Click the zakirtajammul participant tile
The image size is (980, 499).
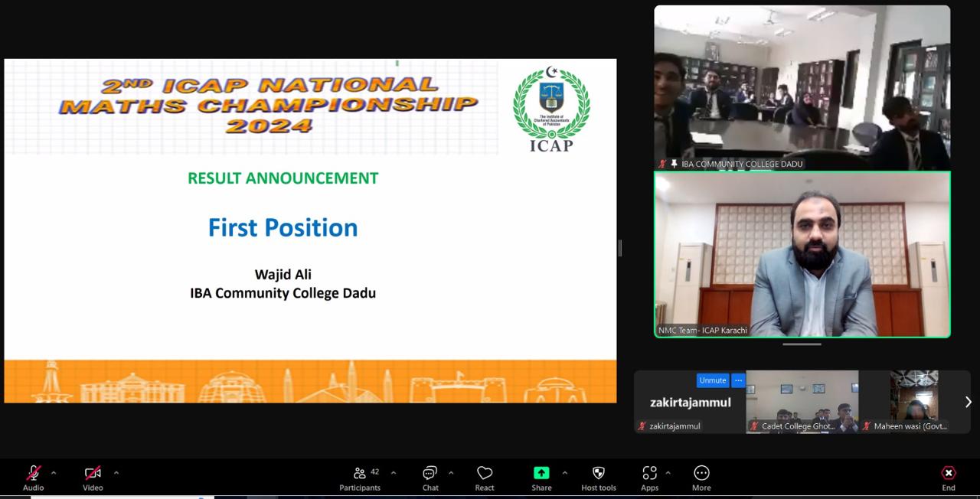click(x=690, y=402)
